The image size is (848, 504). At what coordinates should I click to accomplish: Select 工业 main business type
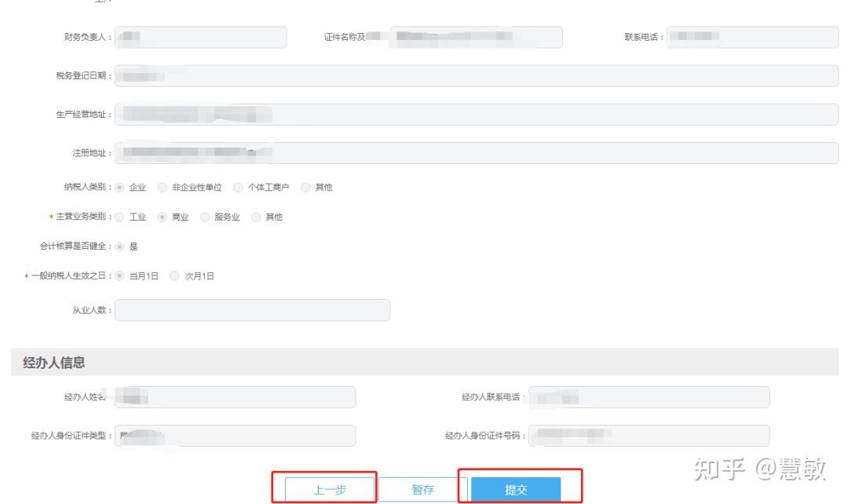119,217
